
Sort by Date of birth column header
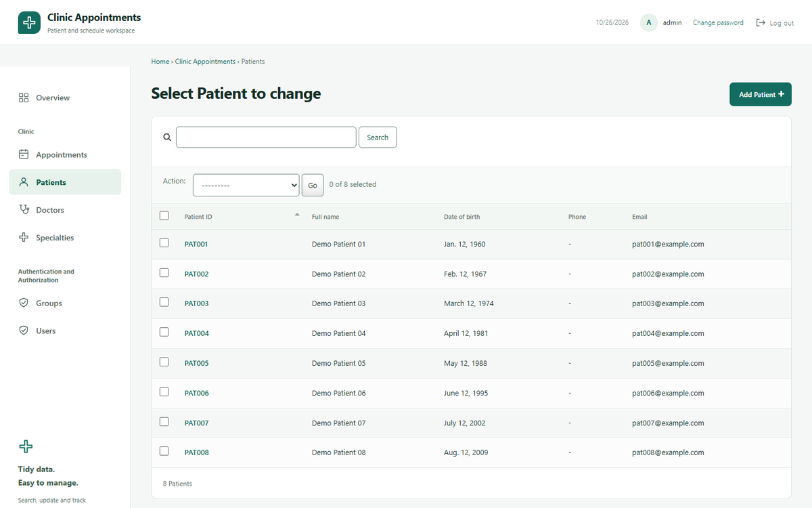tap(462, 217)
